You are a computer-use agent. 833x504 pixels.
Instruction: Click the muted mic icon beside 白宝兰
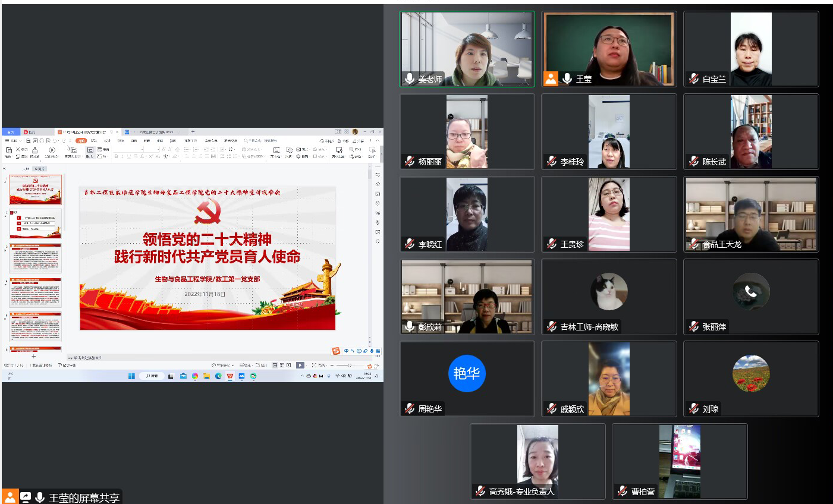(693, 78)
